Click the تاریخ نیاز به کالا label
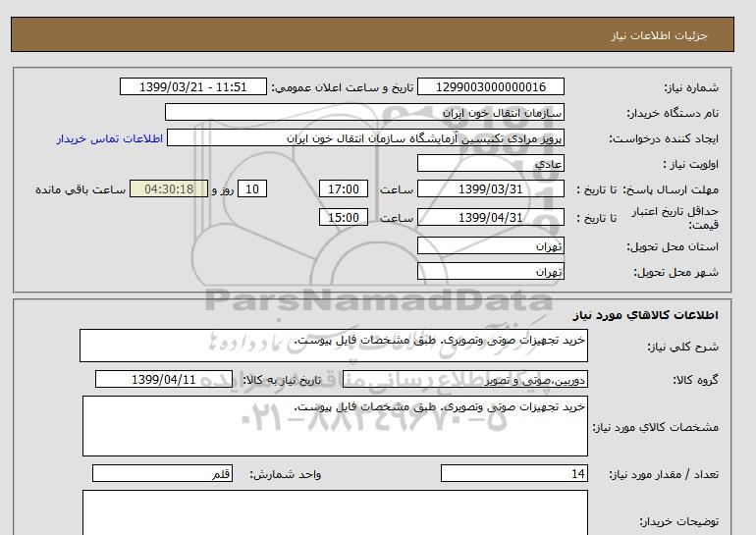 pos(282,380)
